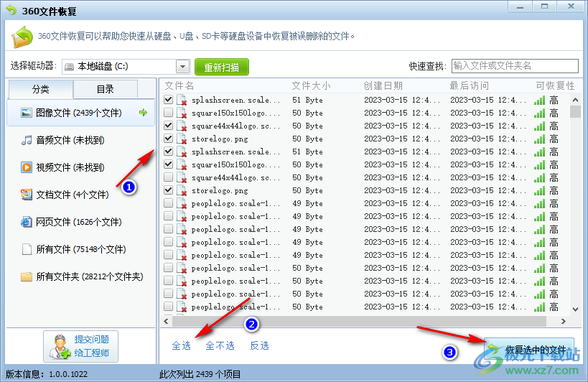Image resolution: width=588 pixels, height=382 pixels.
Task: Click the recoverability signal bars in first row
Action: click(x=540, y=100)
